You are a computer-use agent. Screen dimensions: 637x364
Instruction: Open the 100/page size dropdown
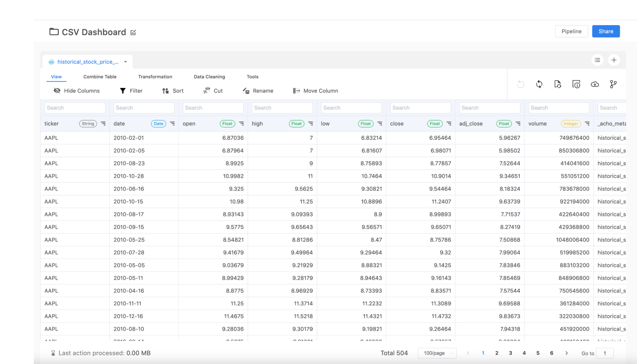[437, 353]
